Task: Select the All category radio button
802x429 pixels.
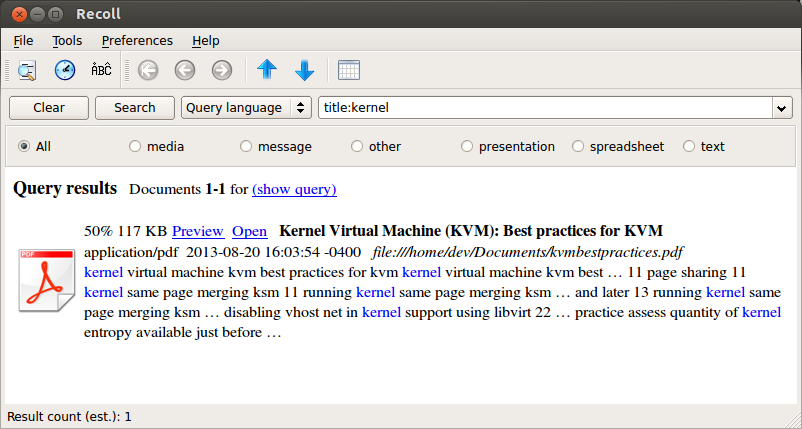Action: [x=24, y=147]
